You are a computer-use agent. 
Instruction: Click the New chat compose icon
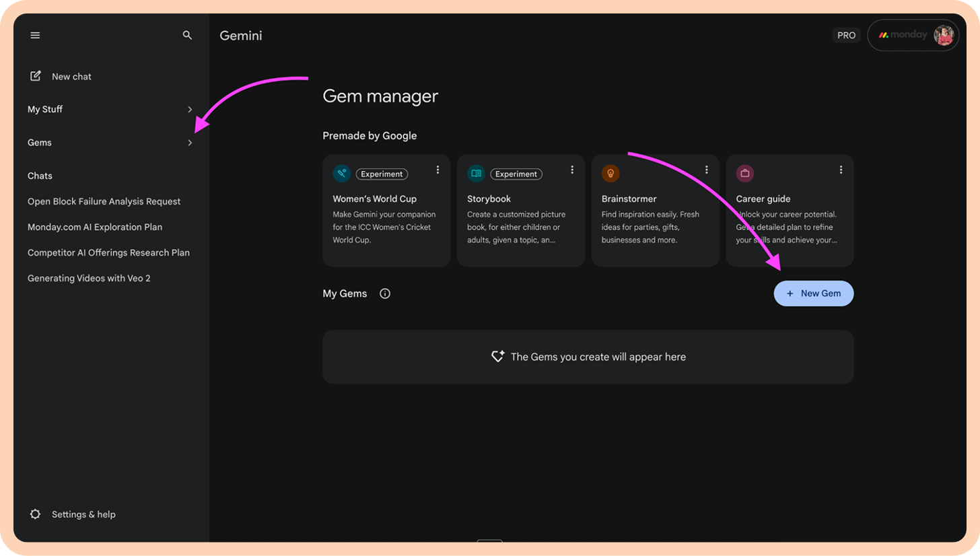(x=36, y=76)
